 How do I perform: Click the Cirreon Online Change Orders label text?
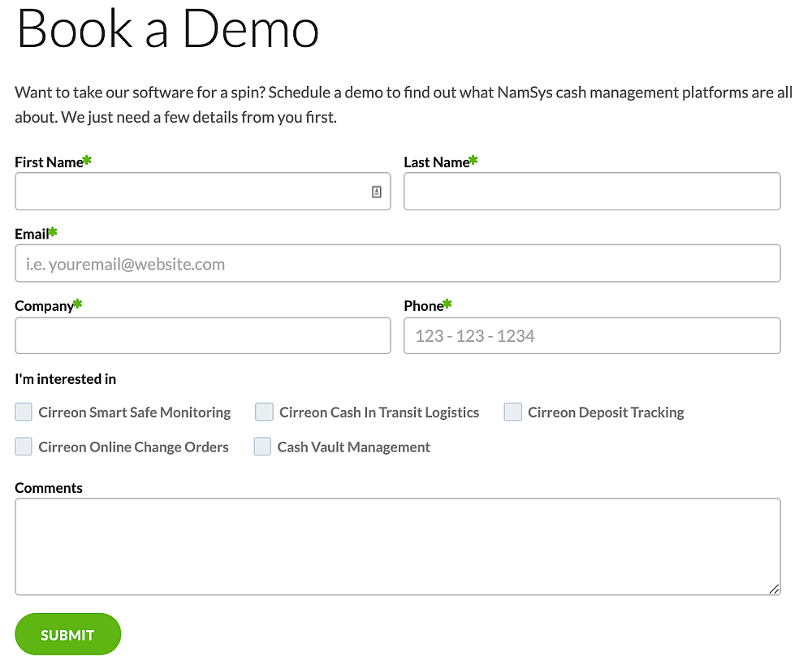click(x=134, y=447)
